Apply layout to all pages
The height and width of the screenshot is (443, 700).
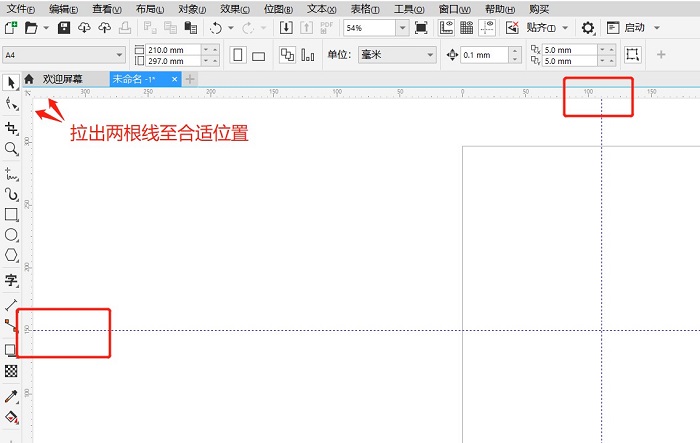287,55
